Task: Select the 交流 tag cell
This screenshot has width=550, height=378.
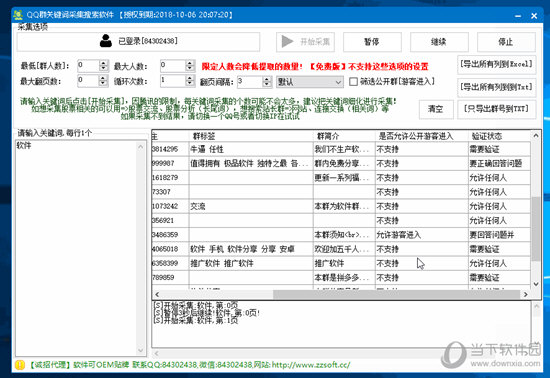Action: point(251,206)
